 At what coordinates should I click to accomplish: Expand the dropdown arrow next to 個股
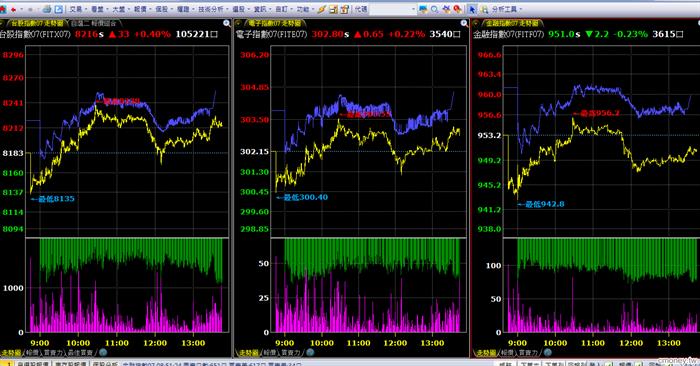[x=171, y=9]
